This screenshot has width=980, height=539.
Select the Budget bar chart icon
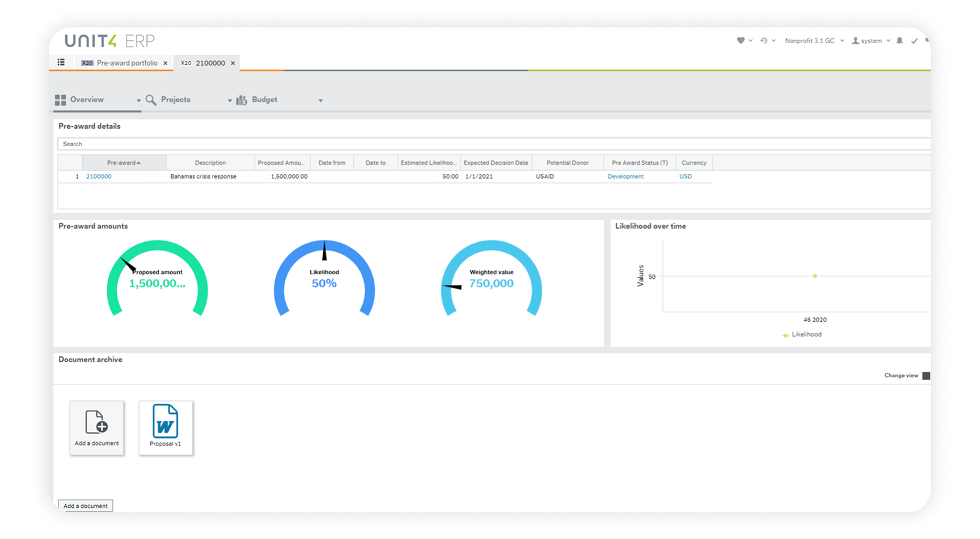tap(240, 99)
